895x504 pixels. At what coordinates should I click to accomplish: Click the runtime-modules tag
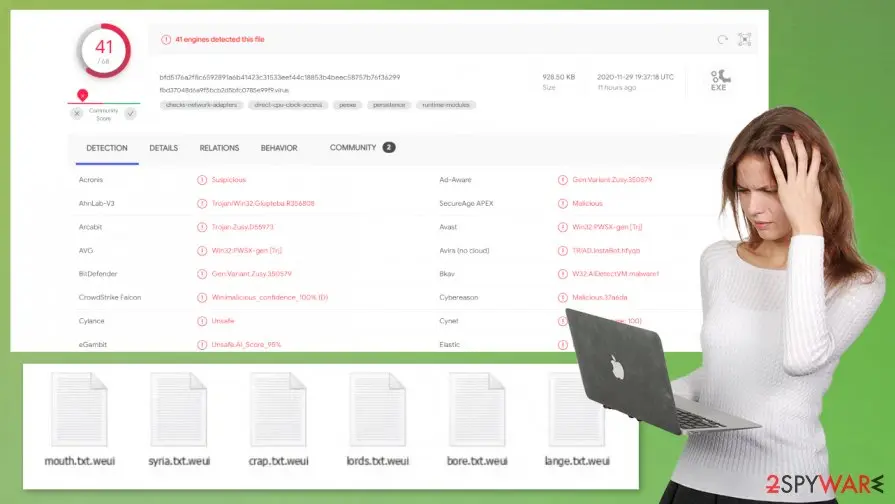(x=446, y=105)
